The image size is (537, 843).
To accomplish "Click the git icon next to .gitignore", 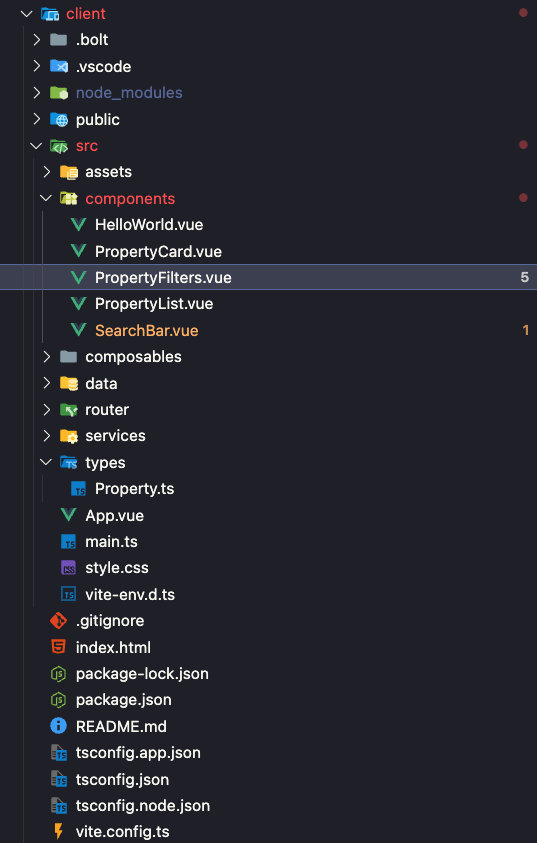I will [x=59, y=620].
